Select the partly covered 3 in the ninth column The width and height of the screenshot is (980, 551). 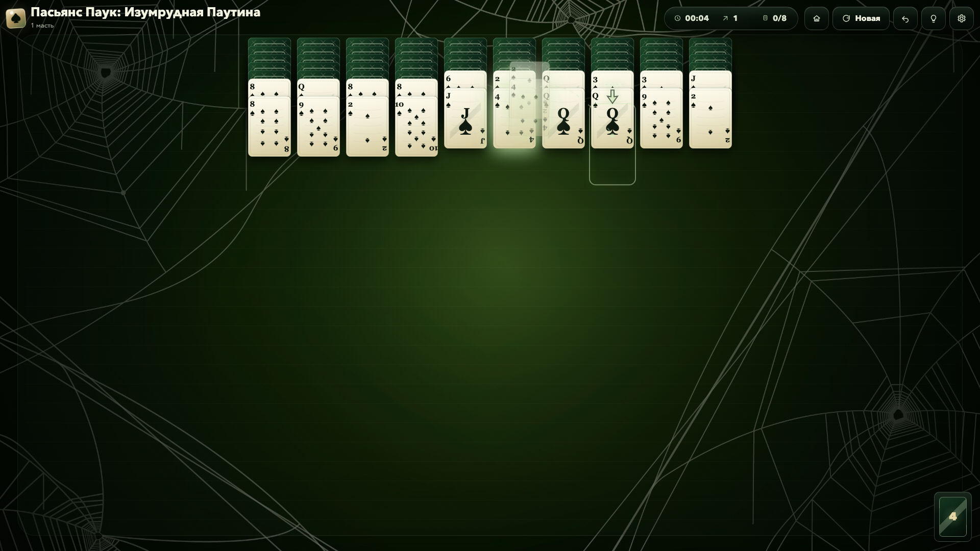(661, 79)
